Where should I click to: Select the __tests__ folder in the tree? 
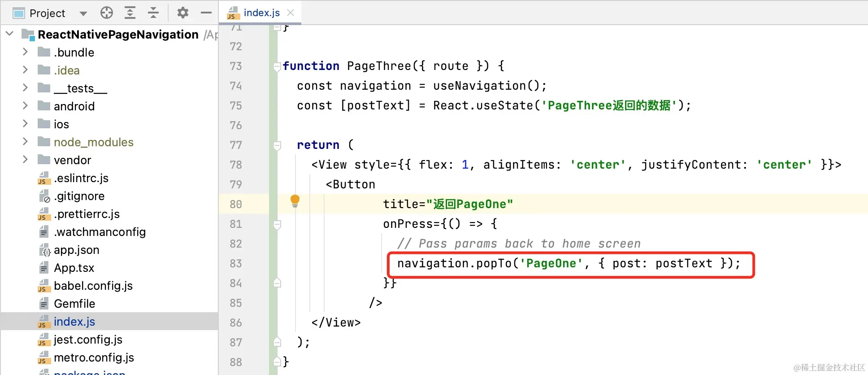pos(81,88)
